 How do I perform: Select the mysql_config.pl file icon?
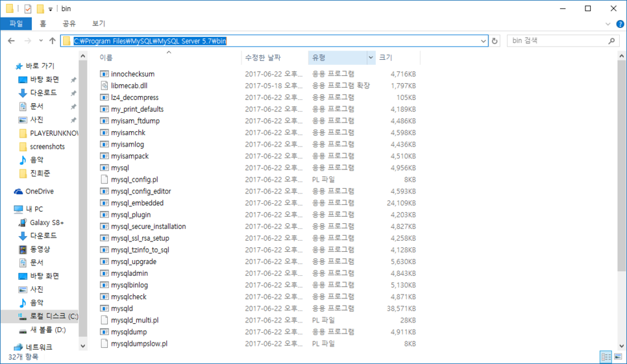(x=104, y=179)
